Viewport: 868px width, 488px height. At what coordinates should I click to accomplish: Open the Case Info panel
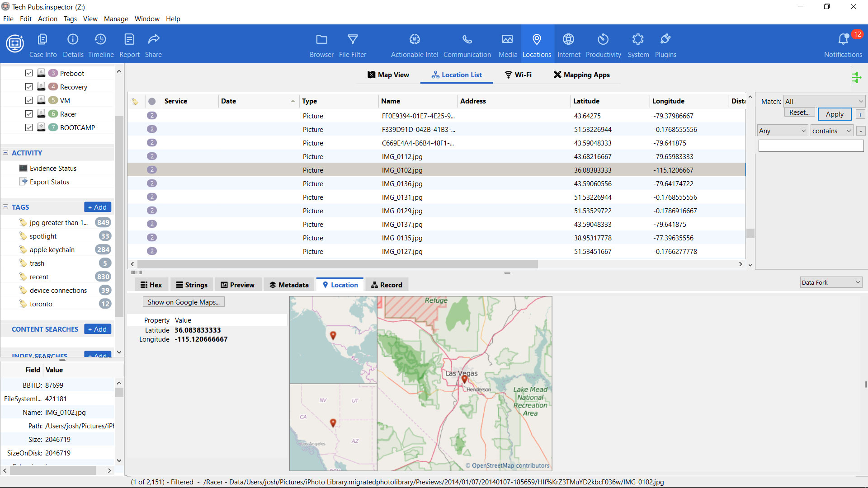click(x=42, y=44)
